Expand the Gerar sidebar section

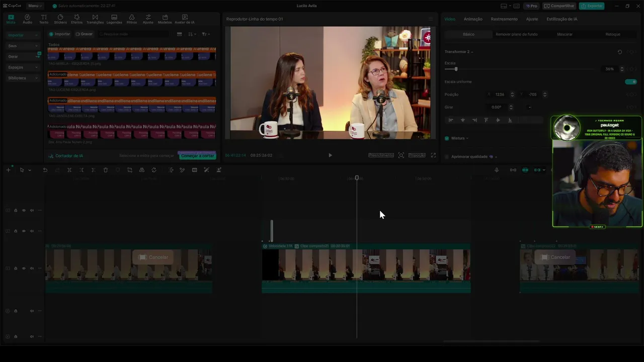23,56
